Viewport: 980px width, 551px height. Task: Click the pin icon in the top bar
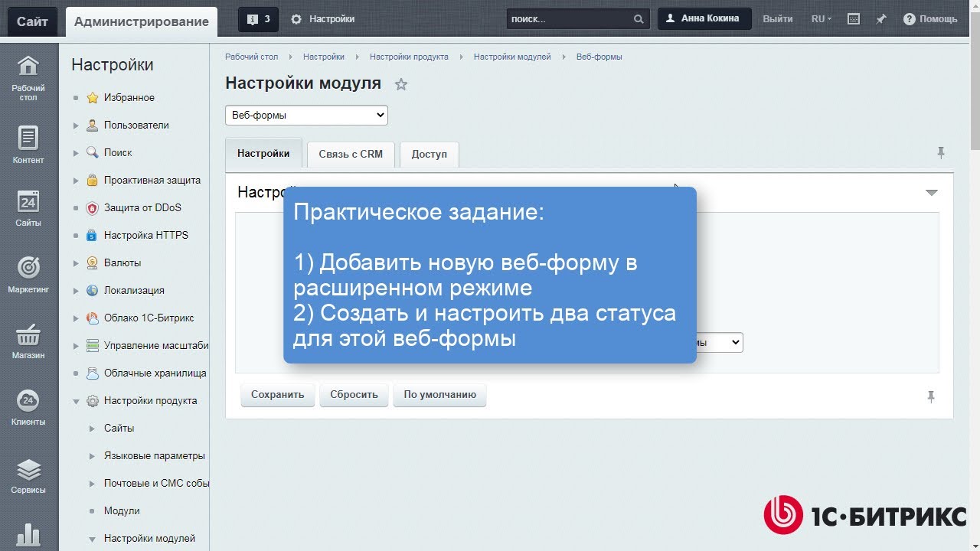(881, 19)
